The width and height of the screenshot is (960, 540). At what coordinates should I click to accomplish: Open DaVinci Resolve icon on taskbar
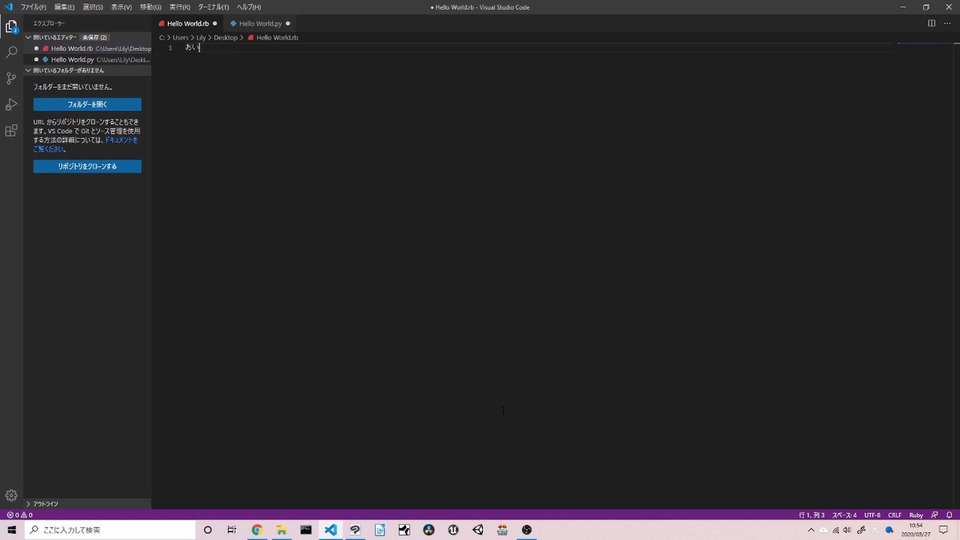(429, 530)
